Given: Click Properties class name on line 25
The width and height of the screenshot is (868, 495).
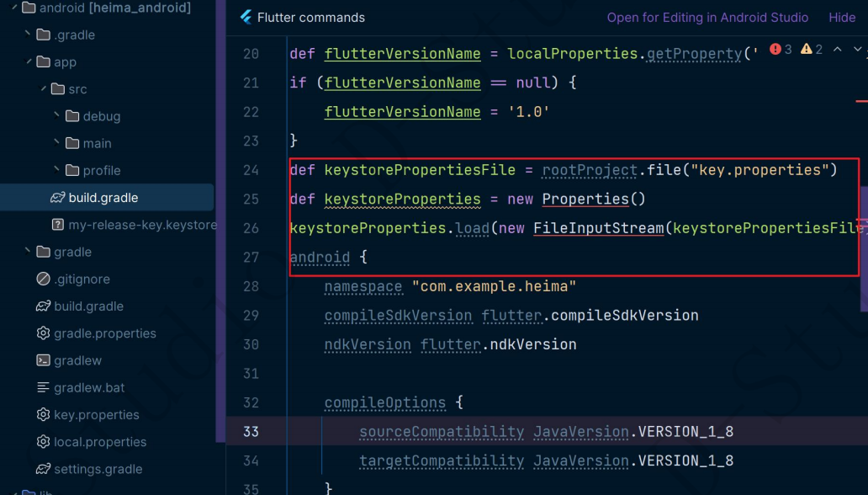Looking at the screenshot, I should [x=585, y=199].
